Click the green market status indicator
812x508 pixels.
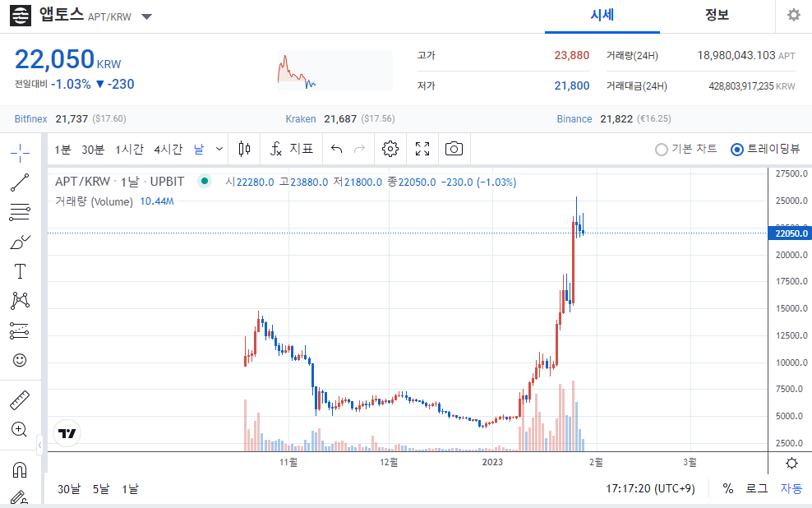(x=205, y=181)
